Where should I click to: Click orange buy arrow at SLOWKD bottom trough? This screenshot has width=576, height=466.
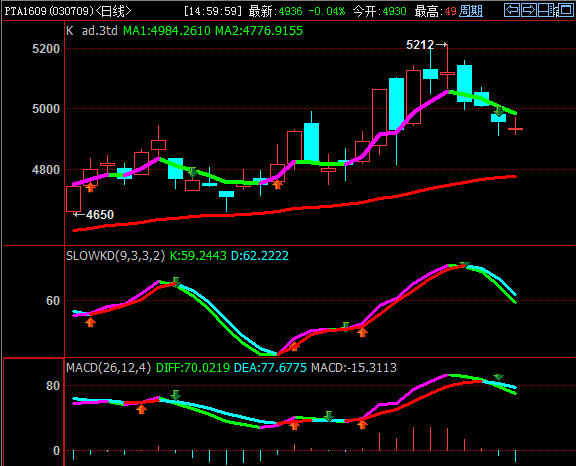click(294, 346)
